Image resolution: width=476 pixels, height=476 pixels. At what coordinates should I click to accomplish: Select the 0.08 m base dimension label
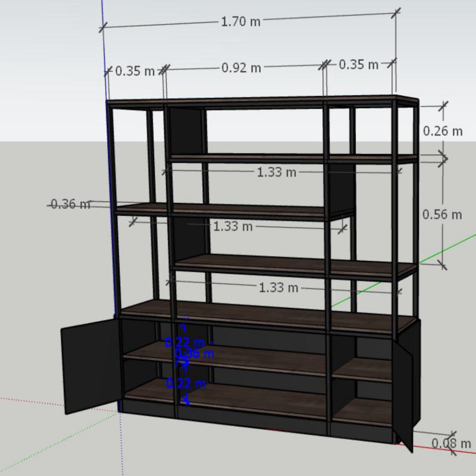click(451, 443)
